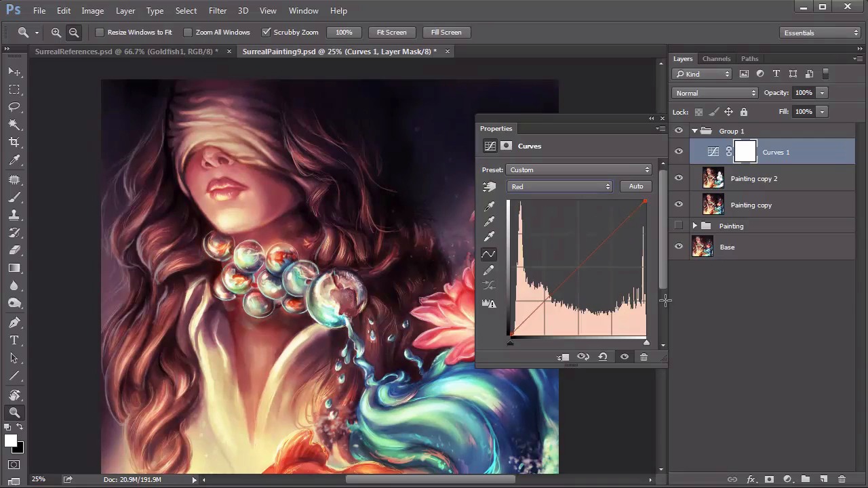Open the Opacity slider dropdown arrow
This screenshot has width=868, height=488.
click(822, 93)
